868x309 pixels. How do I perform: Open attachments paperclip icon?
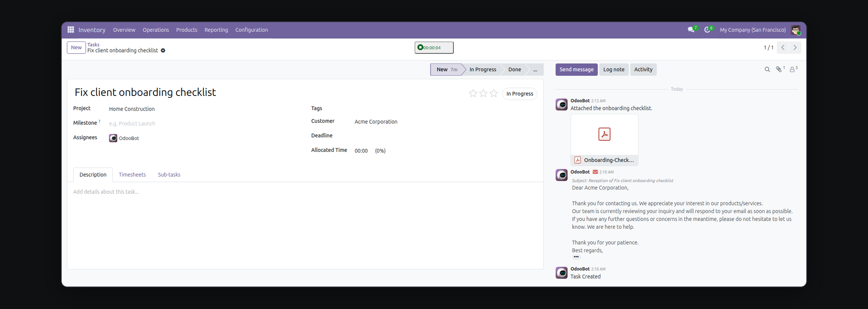pyautogui.click(x=779, y=69)
